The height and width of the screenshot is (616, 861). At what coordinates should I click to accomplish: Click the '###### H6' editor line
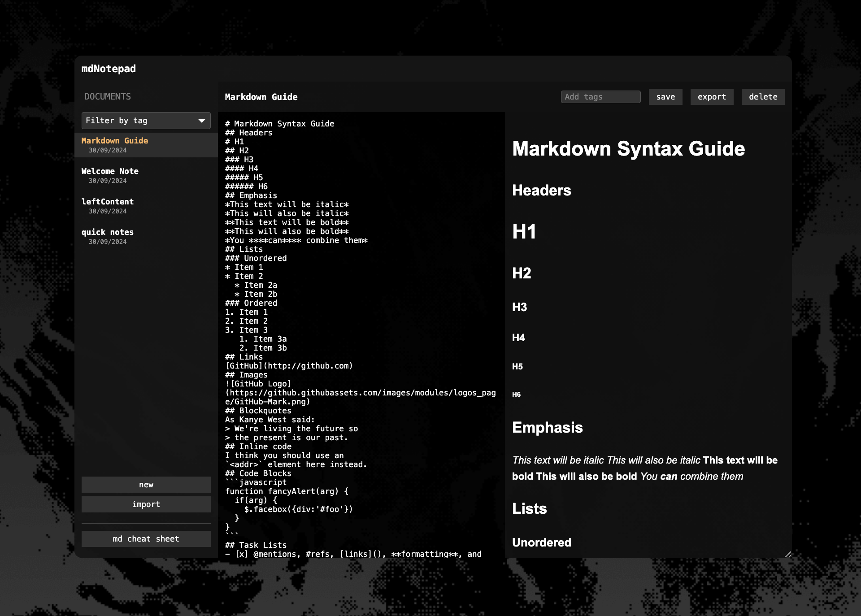point(246,187)
